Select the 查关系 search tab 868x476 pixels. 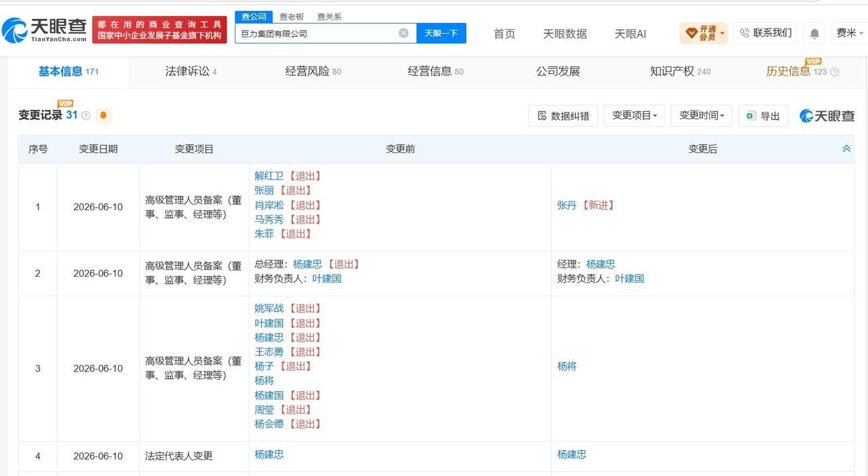pos(330,16)
